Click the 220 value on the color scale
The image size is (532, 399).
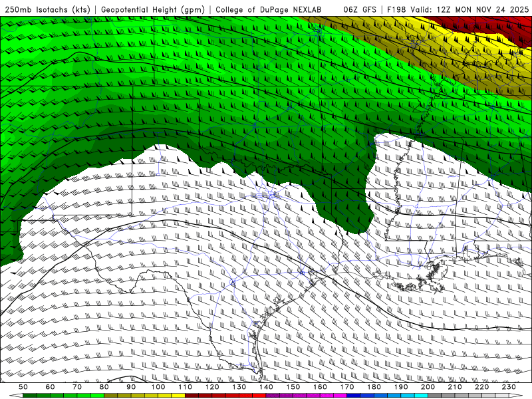(x=481, y=387)
